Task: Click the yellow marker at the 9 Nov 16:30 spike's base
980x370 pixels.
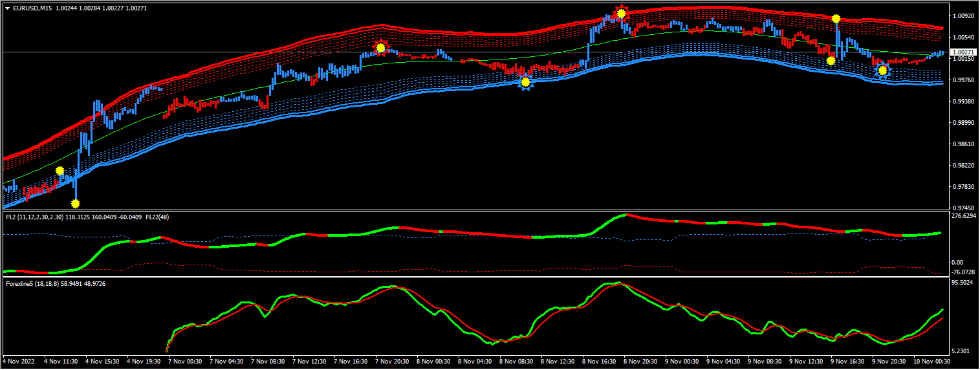Action: click(x=831, y=60)
